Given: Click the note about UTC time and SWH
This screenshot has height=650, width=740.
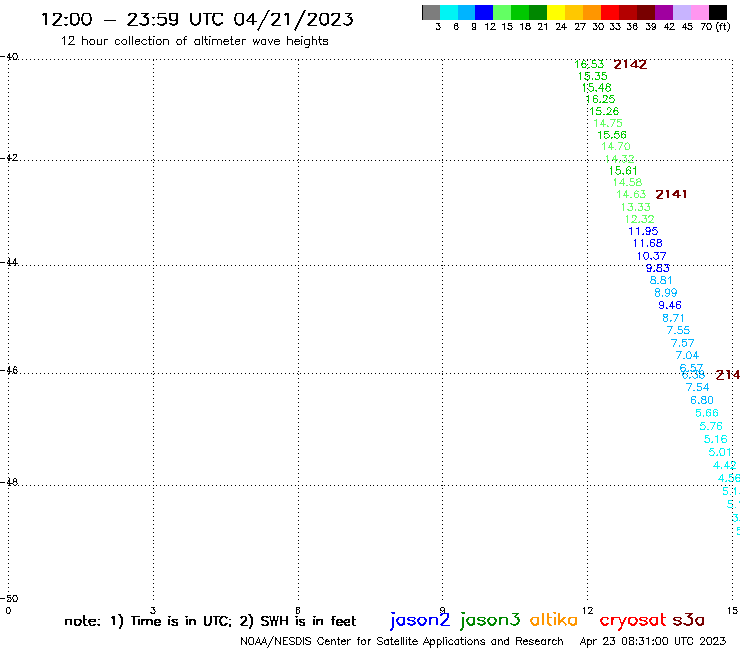Looking at the screenshot, I should tap(210, 621).
